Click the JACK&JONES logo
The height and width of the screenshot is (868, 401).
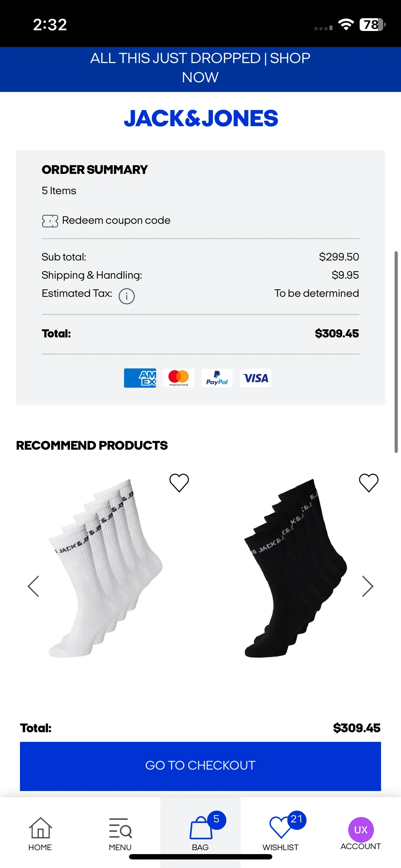coord(201,119)
